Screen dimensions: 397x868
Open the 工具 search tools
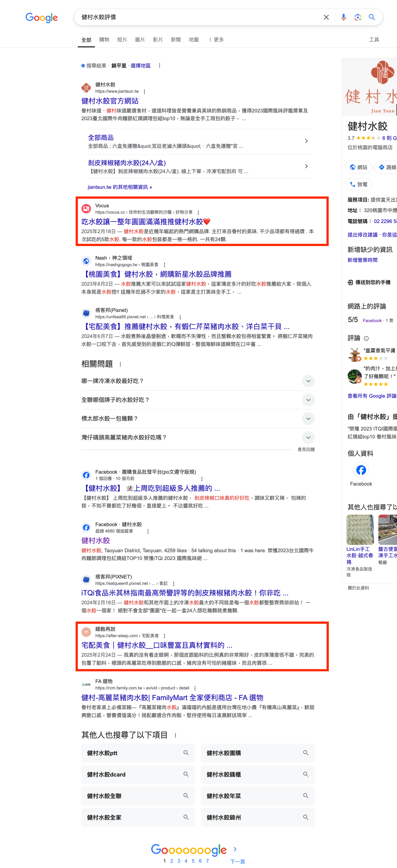click(x=374, y=40)
